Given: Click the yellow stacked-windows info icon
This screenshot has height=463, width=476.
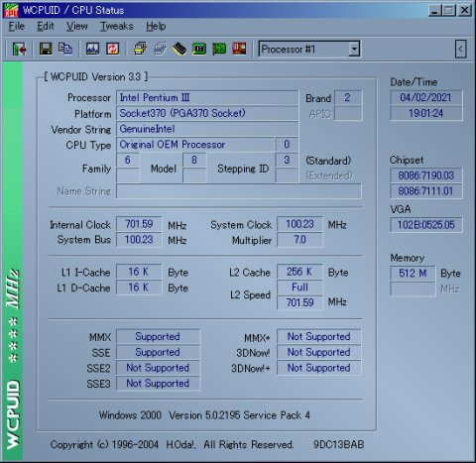Looking at the screenshot, I should (x=140, y=49).
